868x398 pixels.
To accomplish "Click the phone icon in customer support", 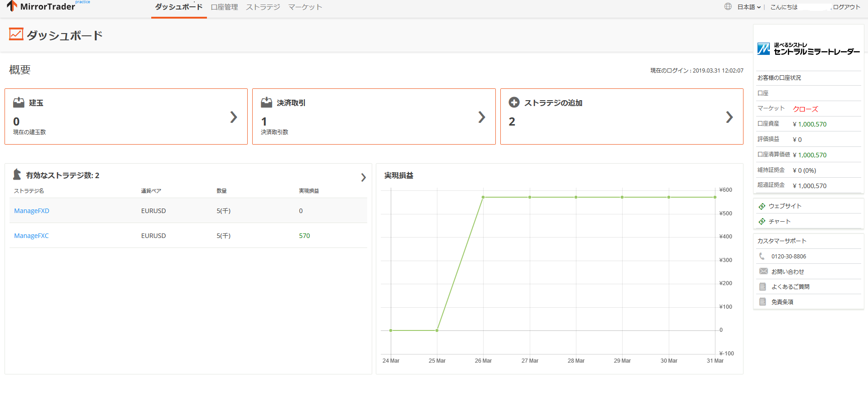I will (x=762, y=256).
